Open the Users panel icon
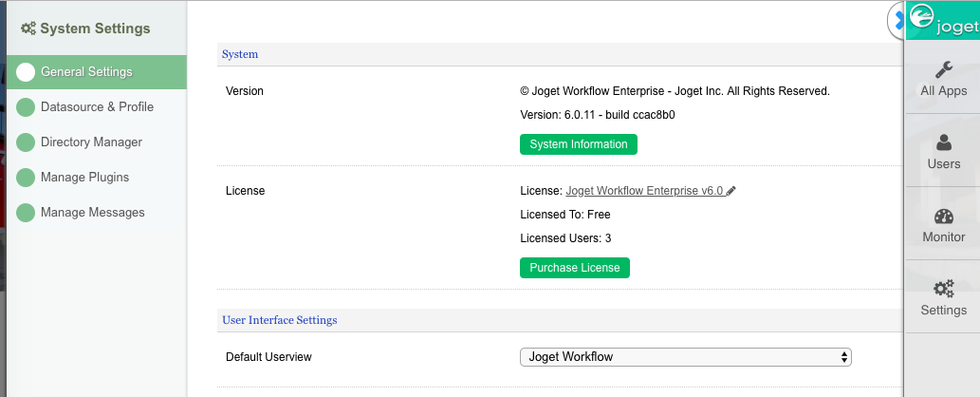Viewport: 980px width, 397px height. click(x=943, y=142)
